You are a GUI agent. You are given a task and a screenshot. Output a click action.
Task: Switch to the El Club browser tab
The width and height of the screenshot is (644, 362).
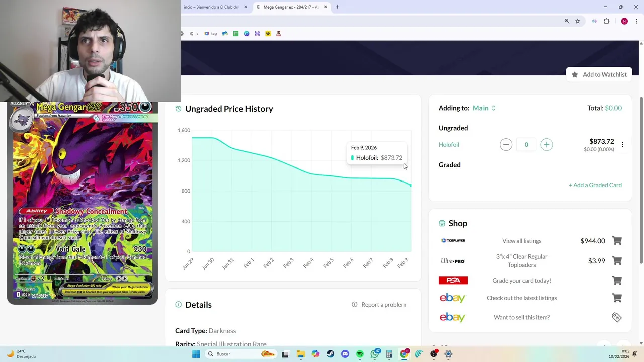click(x=211, y=7)
